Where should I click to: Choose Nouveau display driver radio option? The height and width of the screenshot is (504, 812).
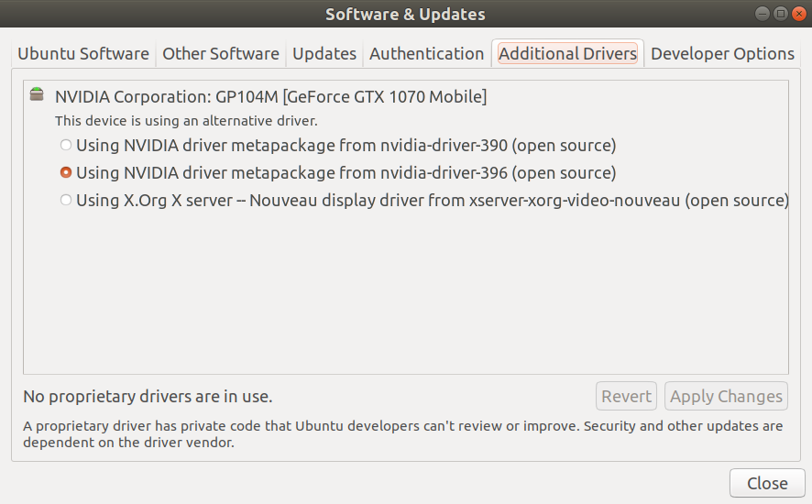coord(66,200)
